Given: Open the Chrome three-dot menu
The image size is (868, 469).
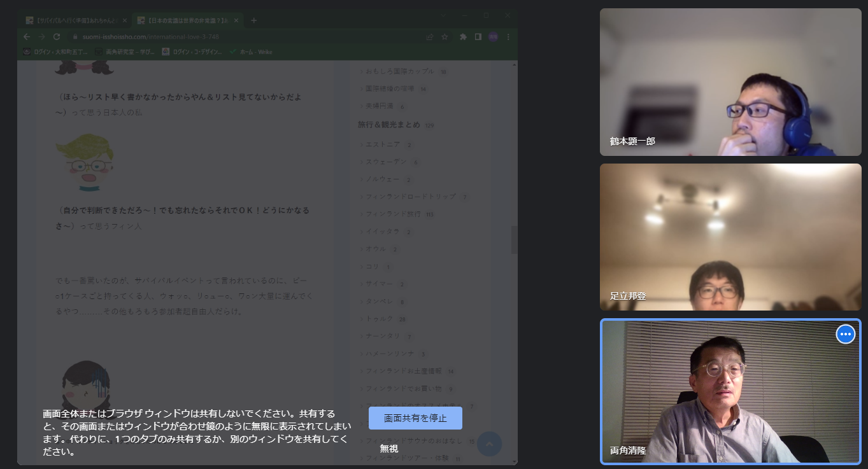Looking at the screenshot, I should point(508,37).
